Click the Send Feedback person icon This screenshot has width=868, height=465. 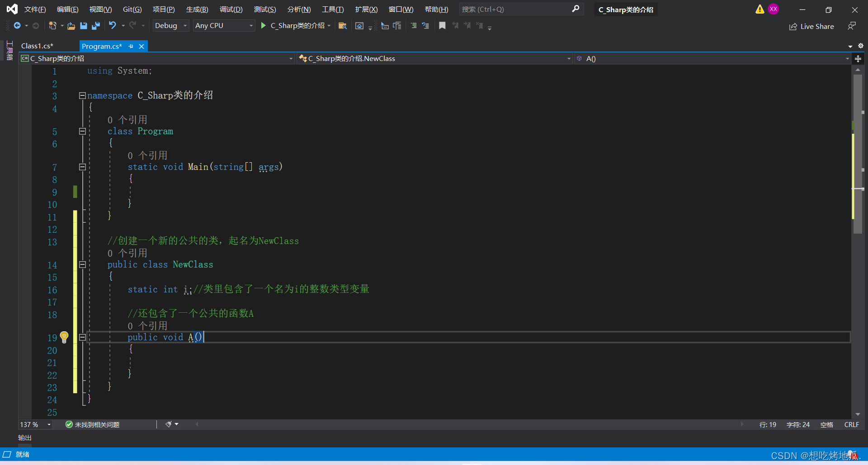[851, 26]
